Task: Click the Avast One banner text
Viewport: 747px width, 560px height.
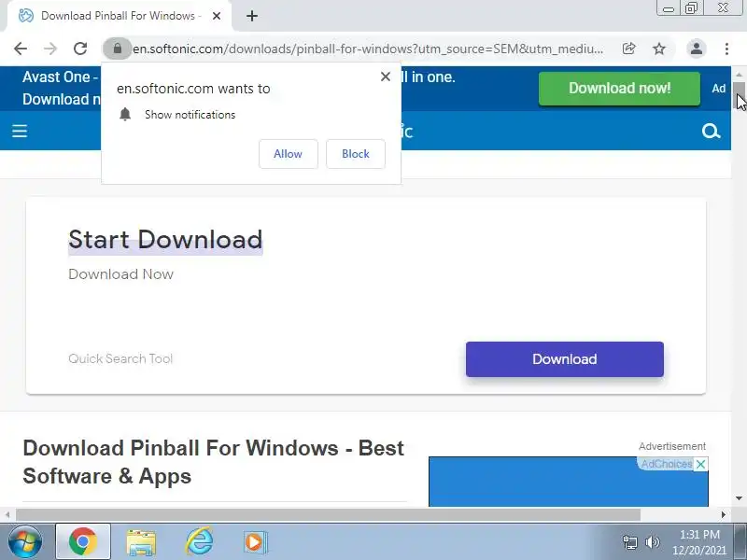Action: (61, 88)
